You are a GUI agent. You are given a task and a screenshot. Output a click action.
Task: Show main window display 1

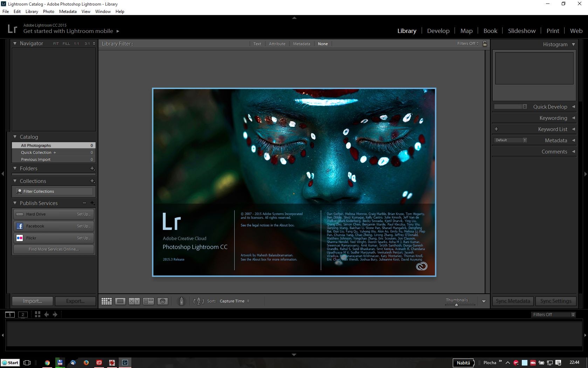pyautogui.click(x=10, y=314)
